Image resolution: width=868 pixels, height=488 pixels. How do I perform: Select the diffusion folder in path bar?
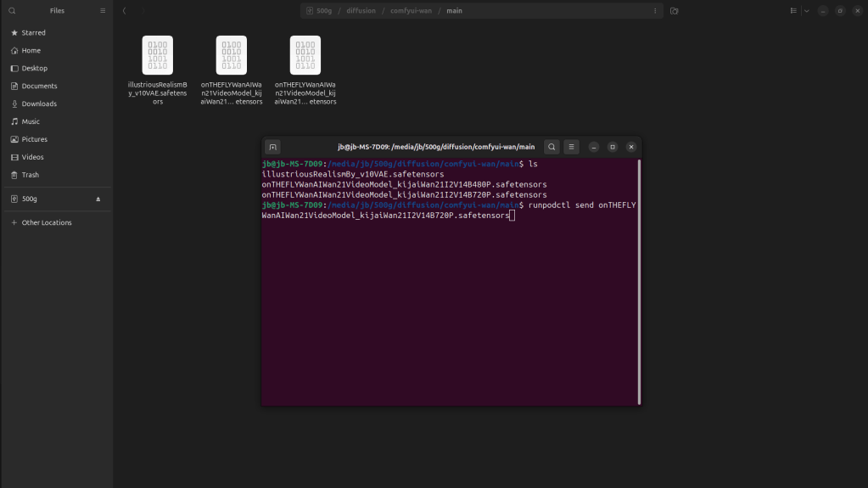(361, 11)
